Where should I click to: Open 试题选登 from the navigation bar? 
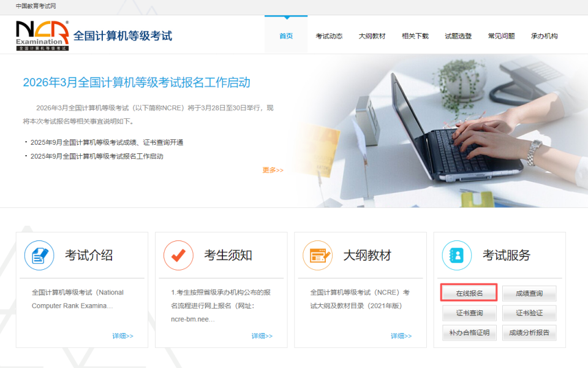coord(458,36)
